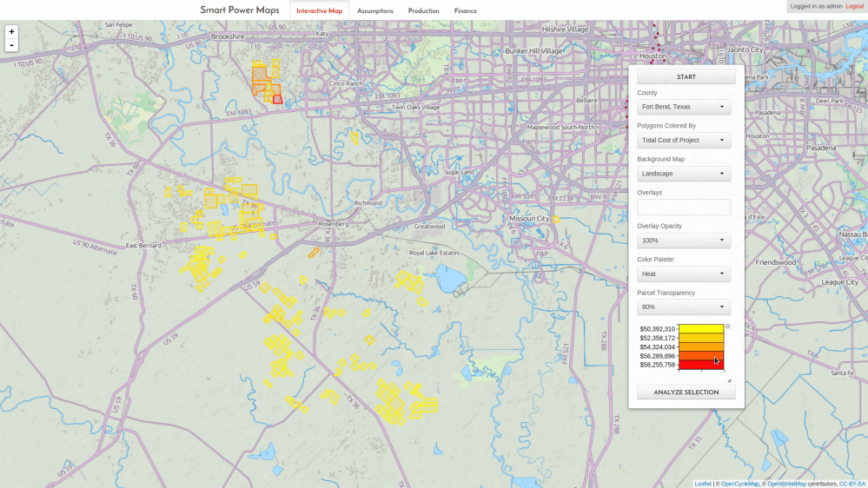Image resolution: width=868 pixels, height=488 pixels.
Task: Open the OpenStreetMap contributors link
Action: (x=786, y=485)
